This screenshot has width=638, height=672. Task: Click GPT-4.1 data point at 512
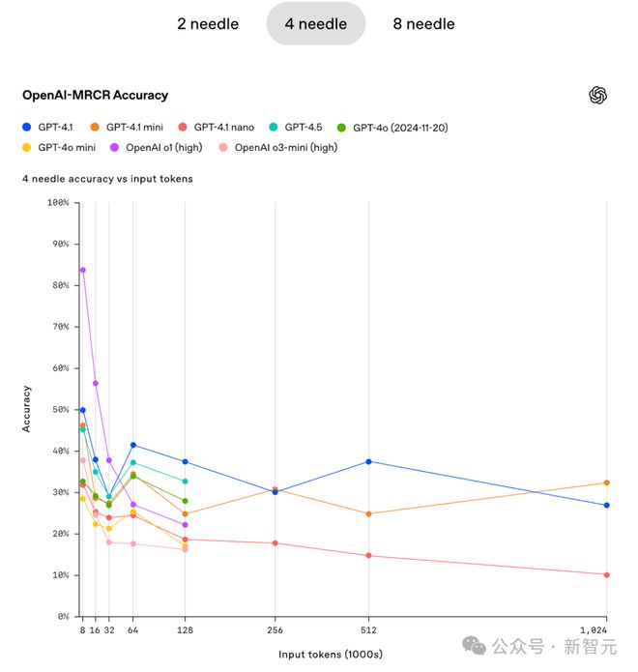click(369, 461)
